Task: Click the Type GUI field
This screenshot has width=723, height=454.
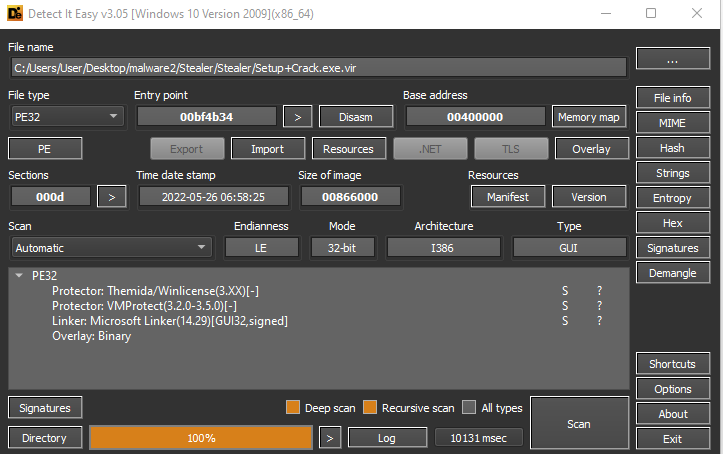Action: (x=569, y=248)
